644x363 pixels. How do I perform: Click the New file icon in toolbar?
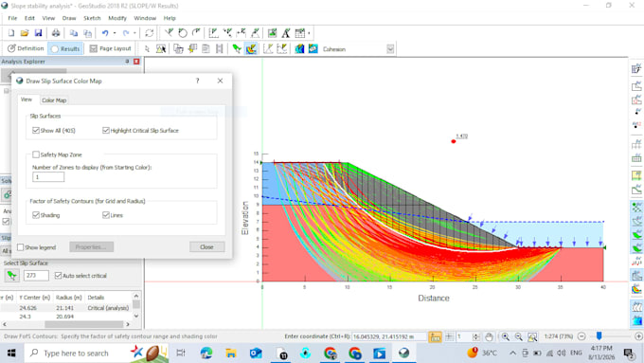(11, 33)
